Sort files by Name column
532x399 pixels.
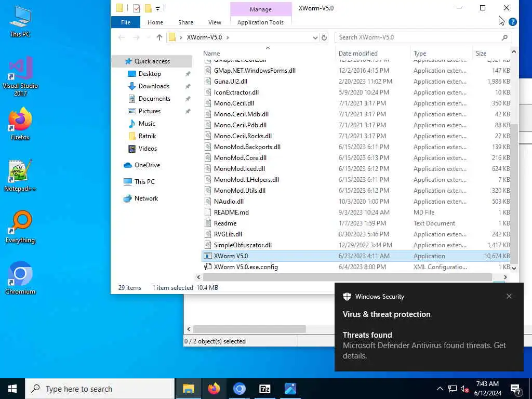pos(211,54)
